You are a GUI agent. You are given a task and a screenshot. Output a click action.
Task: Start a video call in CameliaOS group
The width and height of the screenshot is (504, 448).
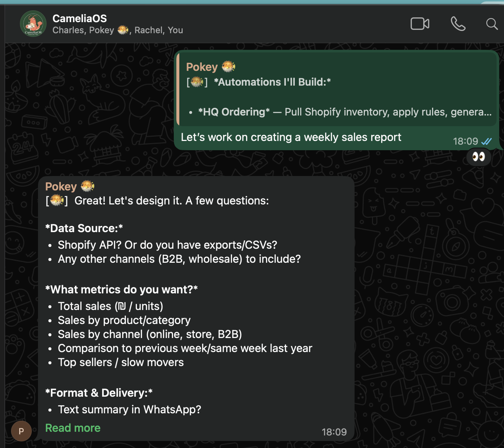coord(420,24)
